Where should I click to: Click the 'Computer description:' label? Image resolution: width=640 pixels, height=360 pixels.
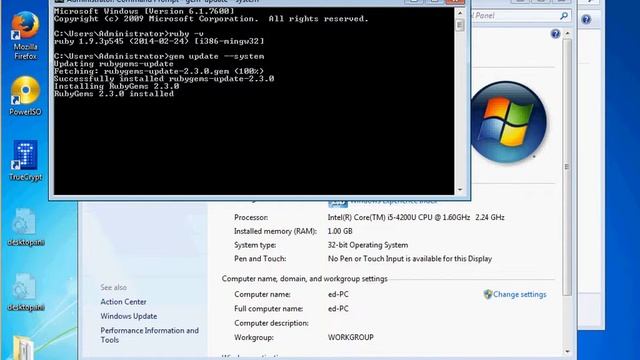point(271,323)
